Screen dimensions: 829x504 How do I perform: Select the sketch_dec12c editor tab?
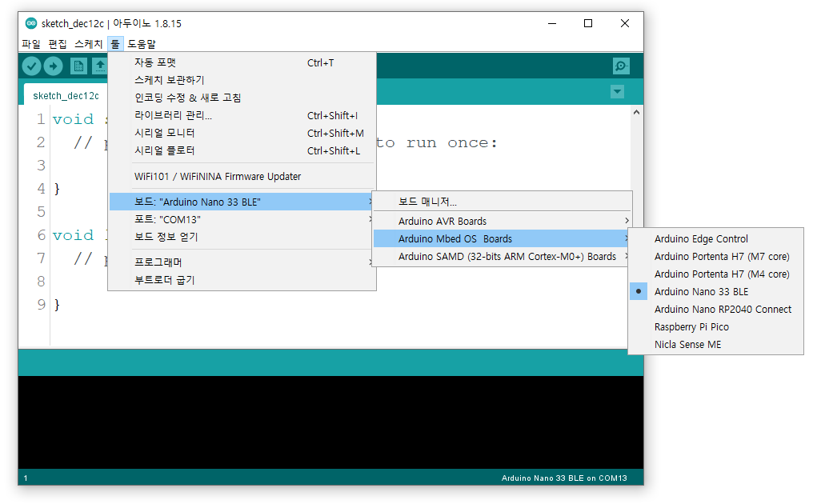pos(66,96)
